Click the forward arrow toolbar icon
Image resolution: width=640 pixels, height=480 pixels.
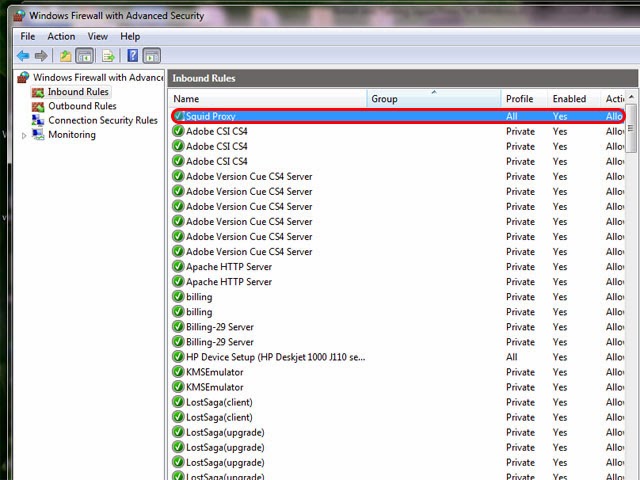point(41,56)
